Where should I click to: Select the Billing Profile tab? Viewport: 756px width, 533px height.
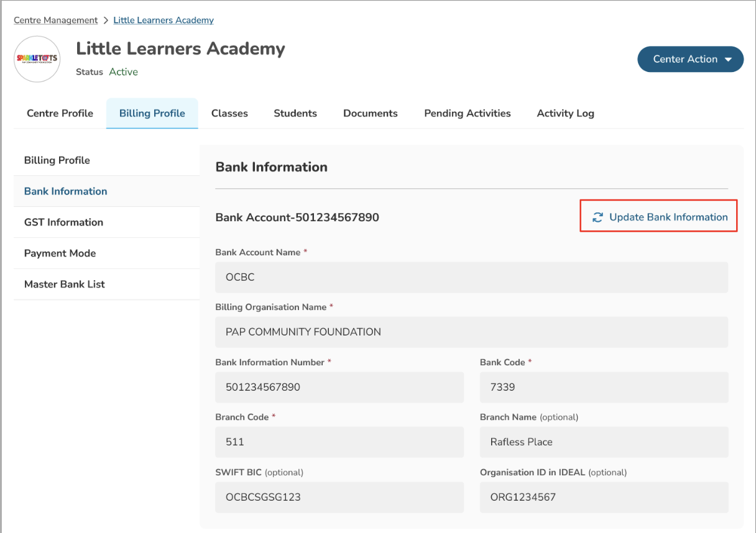click(152, 113)
